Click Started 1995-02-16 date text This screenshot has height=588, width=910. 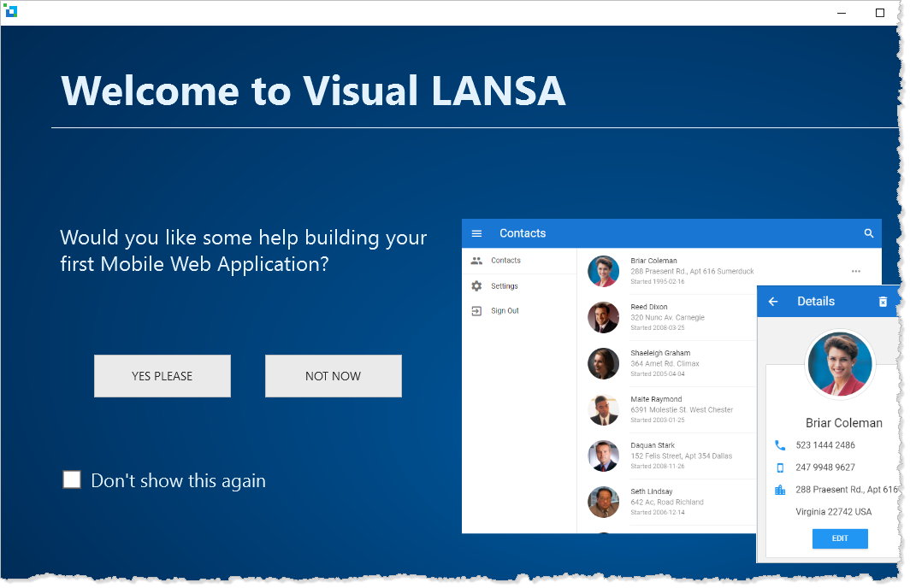coord(658,282)
